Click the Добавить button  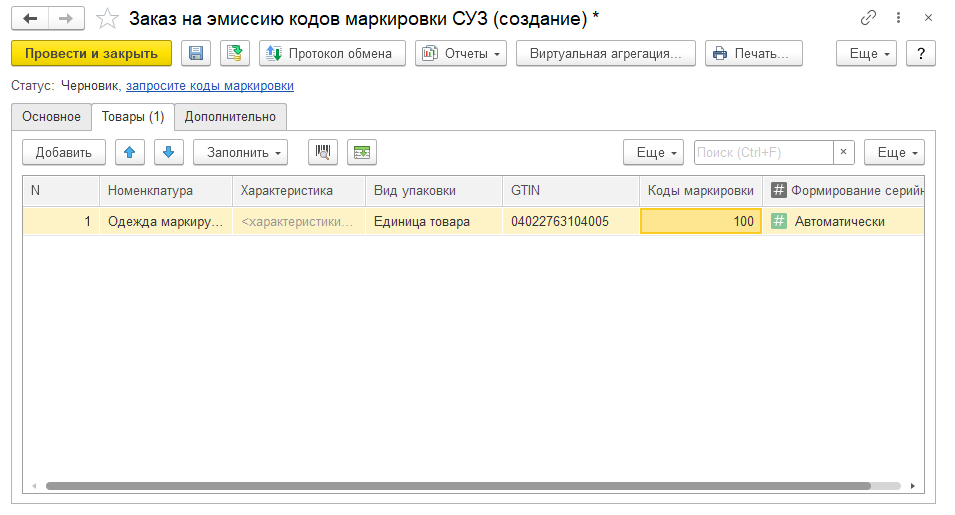[x=64, y=152]
